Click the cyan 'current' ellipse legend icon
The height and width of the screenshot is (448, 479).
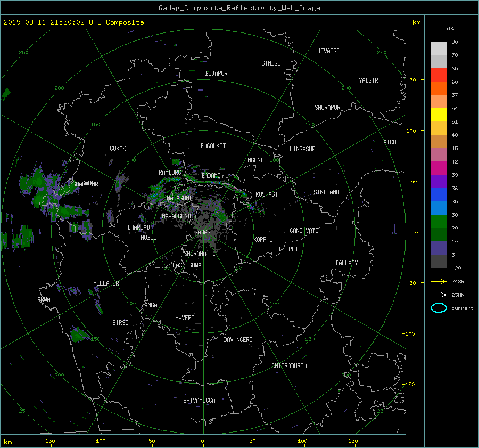(439, 308)
